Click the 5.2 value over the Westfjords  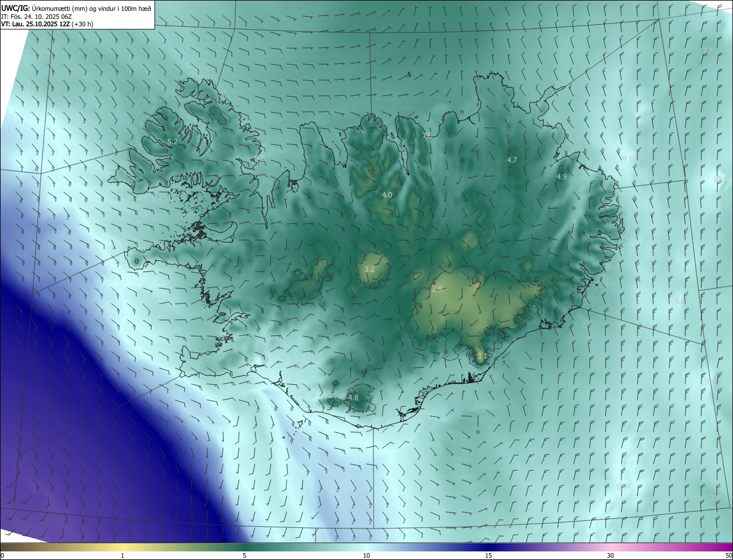172,141
